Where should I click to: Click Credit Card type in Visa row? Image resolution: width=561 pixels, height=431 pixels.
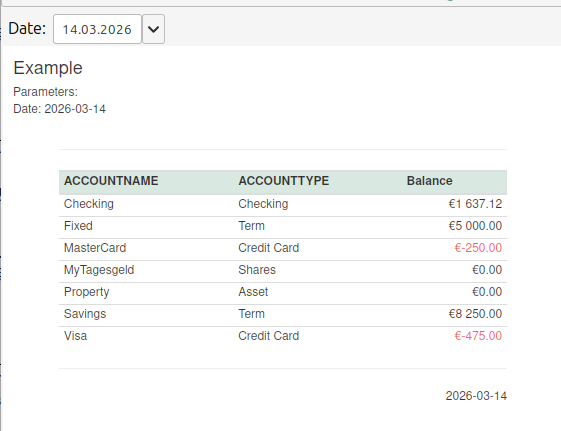click(269, 336)
